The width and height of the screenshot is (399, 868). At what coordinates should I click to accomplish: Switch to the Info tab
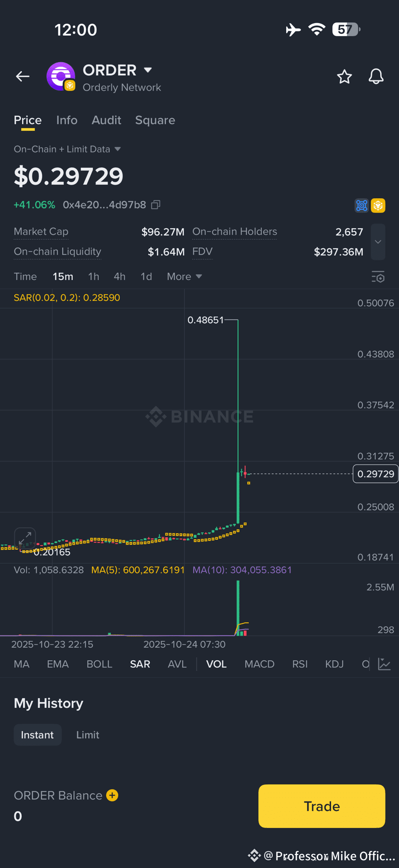pos(67,120)
